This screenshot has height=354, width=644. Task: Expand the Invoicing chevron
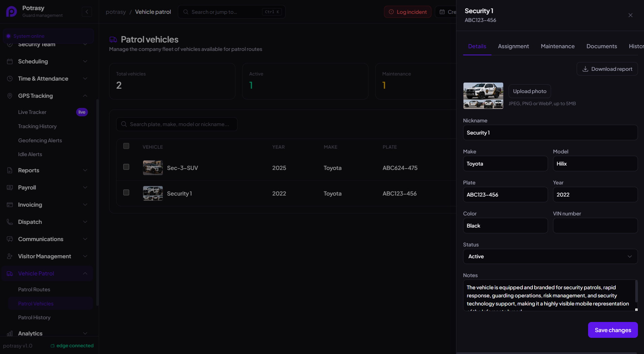(x=85, y=205)
